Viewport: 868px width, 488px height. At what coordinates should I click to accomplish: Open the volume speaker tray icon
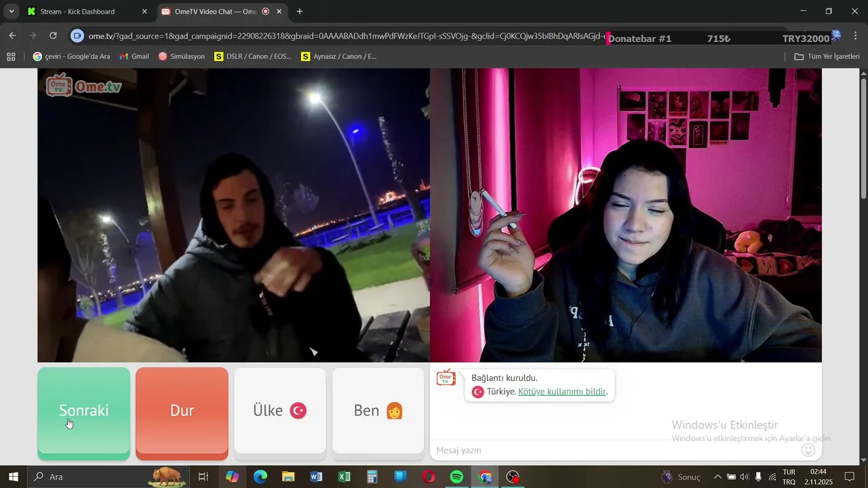pos(745,476)
